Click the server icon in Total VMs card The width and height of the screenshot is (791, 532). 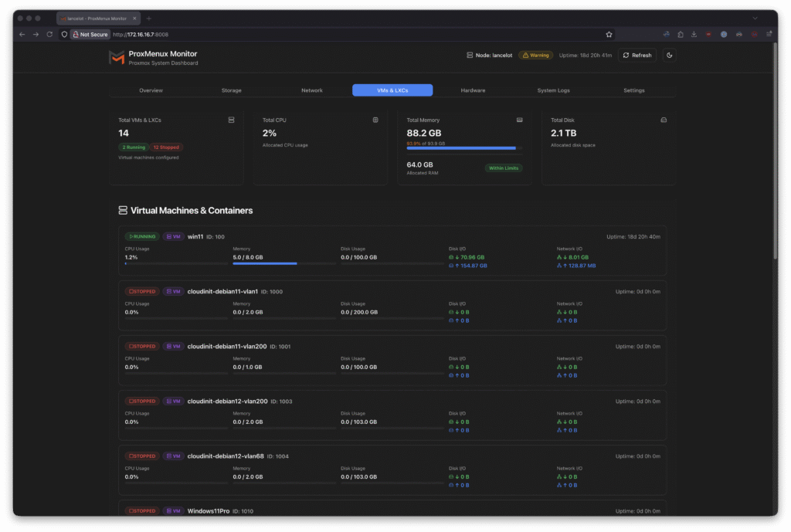(231, 120)
